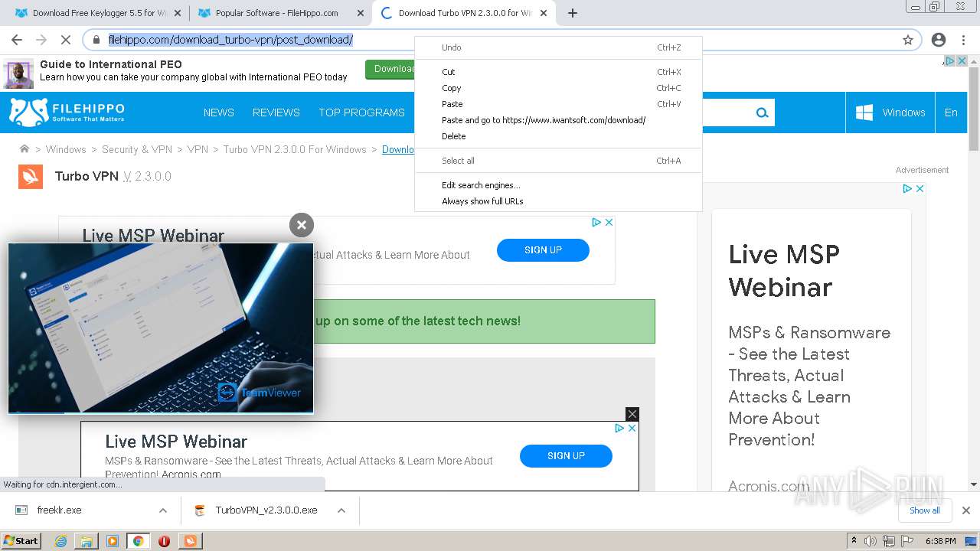Close the downloads bar X

pyautogui.click(x=966, y=510)
